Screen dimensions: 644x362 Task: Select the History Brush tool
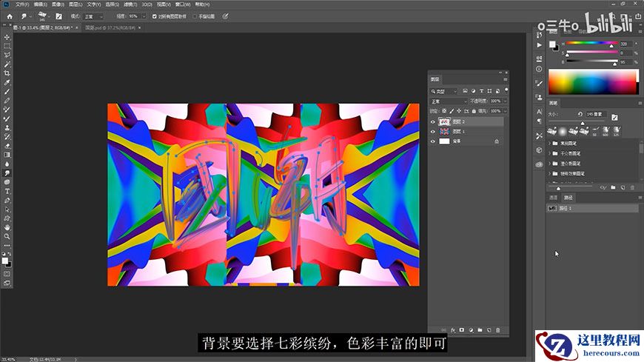pos(7,136)
